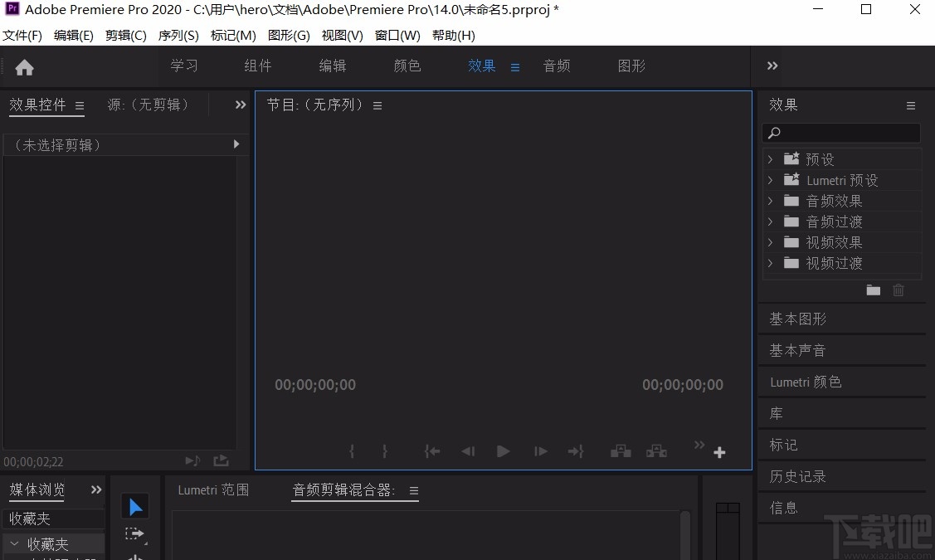Open the Button Editor plus icon
This screenshot has height=560, width=935.
(x=719, y=453)
